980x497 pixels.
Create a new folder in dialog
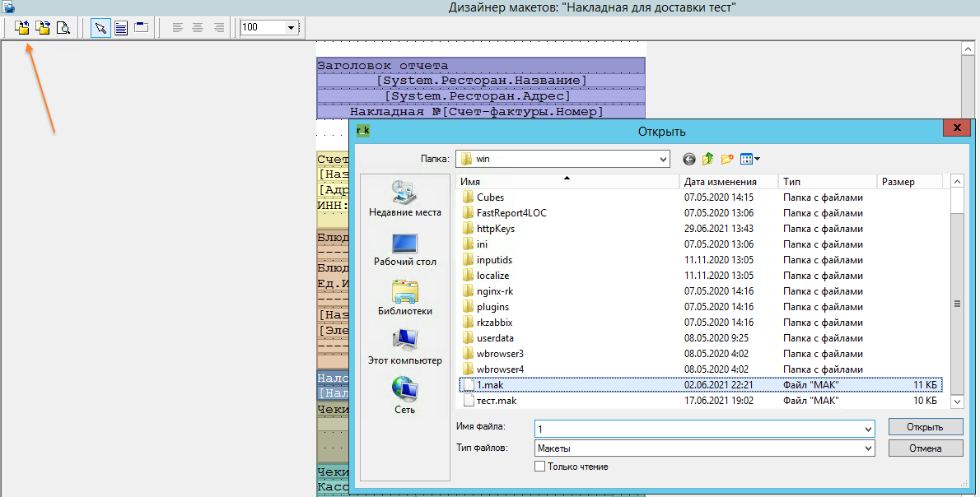click(727, 159)
